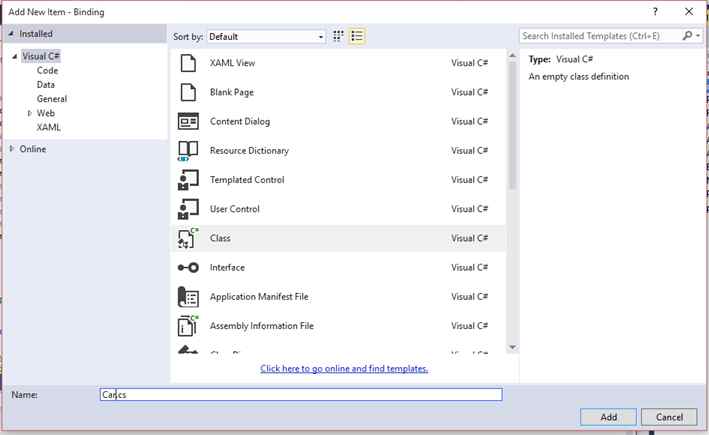Screen dimensions: 709x435
Task: Select the XAML category in tree
Action: click(x=48, y=127)
